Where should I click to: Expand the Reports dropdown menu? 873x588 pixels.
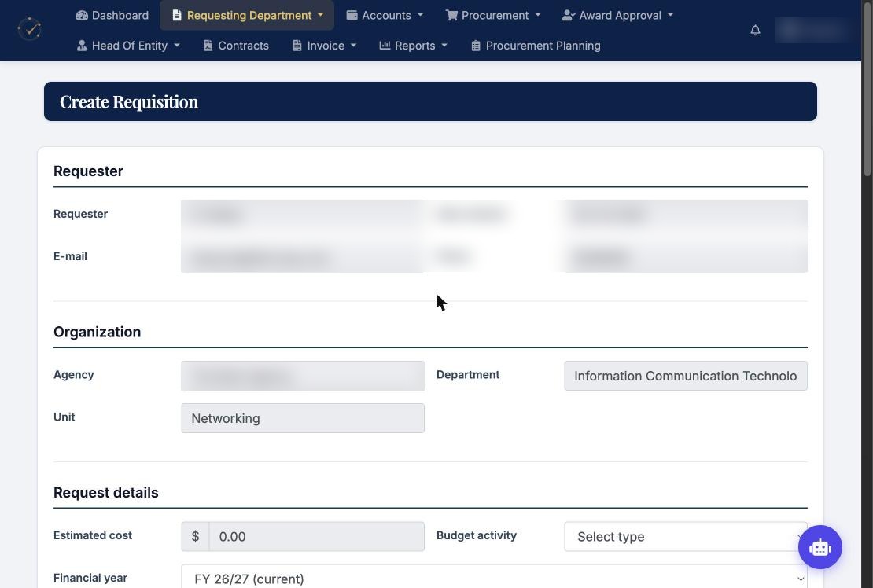tap(413, 46)
